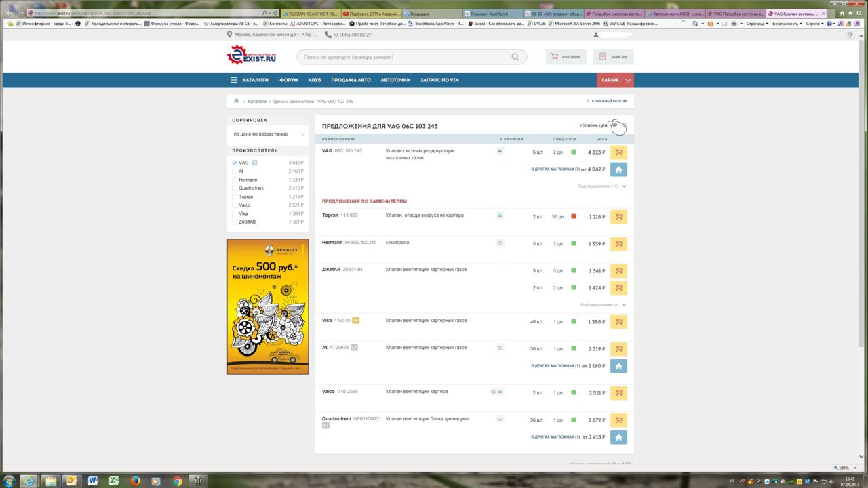Go to the Клуб section
The width and height of the screenshot is (868, 488).
(x=315, y=80)
